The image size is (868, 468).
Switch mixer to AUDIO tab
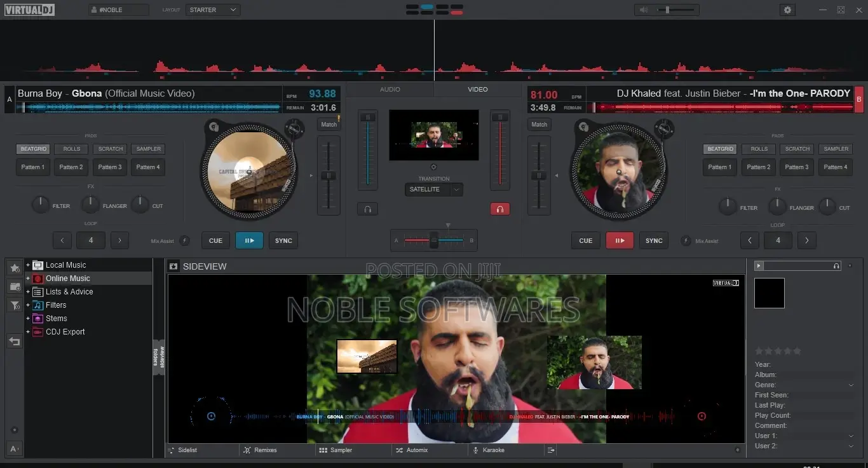(x=390, y=90)
